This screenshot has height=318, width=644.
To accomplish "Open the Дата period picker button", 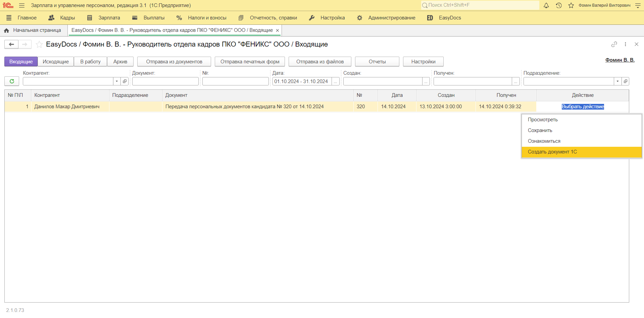I will tap(335, 81).
